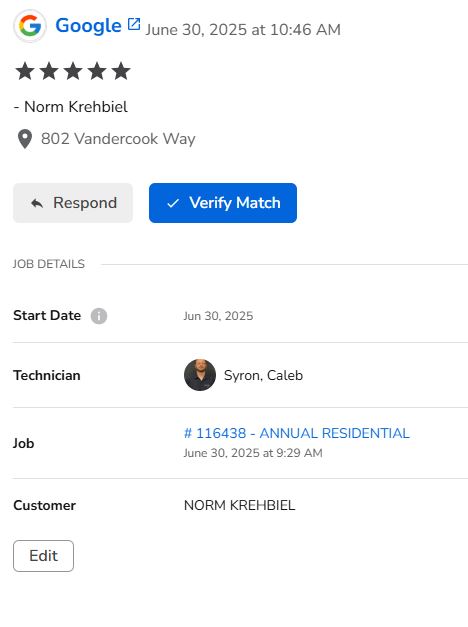Image resolution: width=468 pixels, height=627 pixels.
Task: Click the fifth star in the rating
Action: pyautogui.click(x=121, y=71)
